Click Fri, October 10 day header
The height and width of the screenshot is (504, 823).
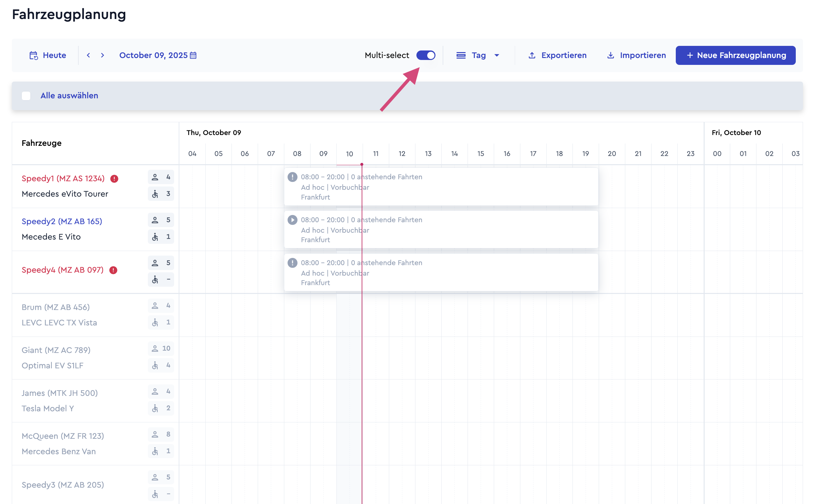click(736, 133)
